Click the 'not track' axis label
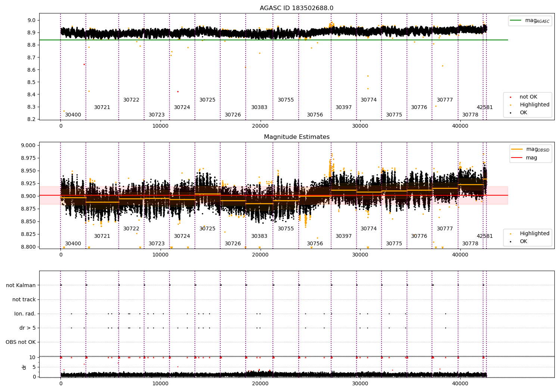This screenshot has width=560, height=392. [x=24, y=300]
